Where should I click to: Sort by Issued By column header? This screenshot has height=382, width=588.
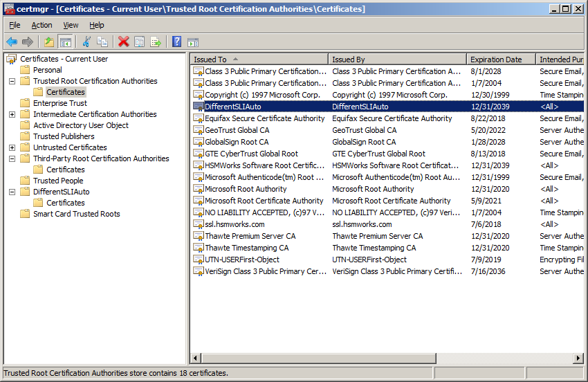pyautogui.click(x=398, y=60)
